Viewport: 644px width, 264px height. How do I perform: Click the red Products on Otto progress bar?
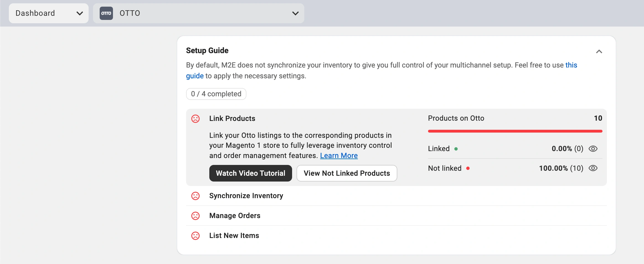[x=515, y=131]
